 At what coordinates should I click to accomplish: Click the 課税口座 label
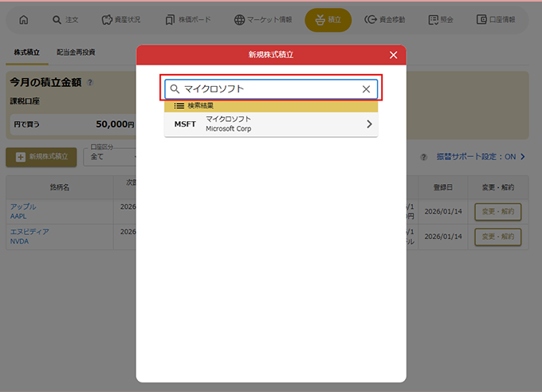[x=25, y=101]
